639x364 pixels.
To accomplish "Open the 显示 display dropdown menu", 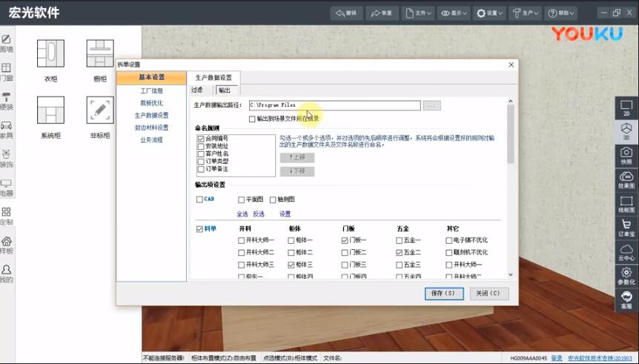I will [x=454, y=13].
